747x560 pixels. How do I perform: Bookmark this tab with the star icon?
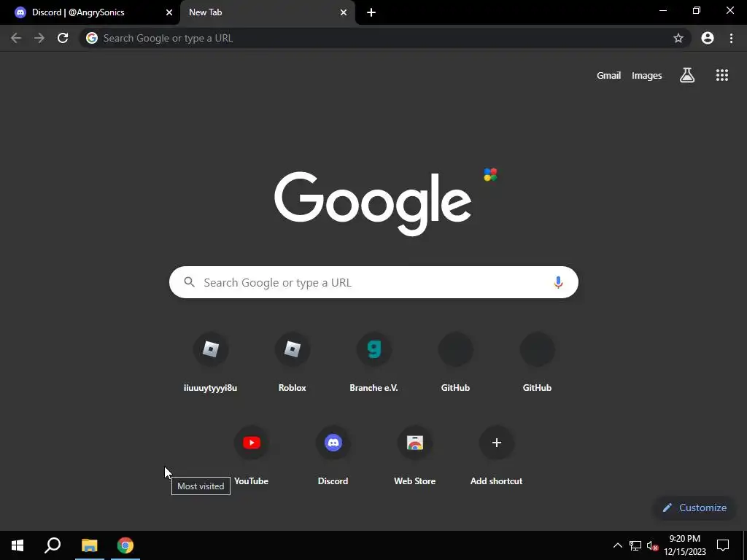coord(678,38)
